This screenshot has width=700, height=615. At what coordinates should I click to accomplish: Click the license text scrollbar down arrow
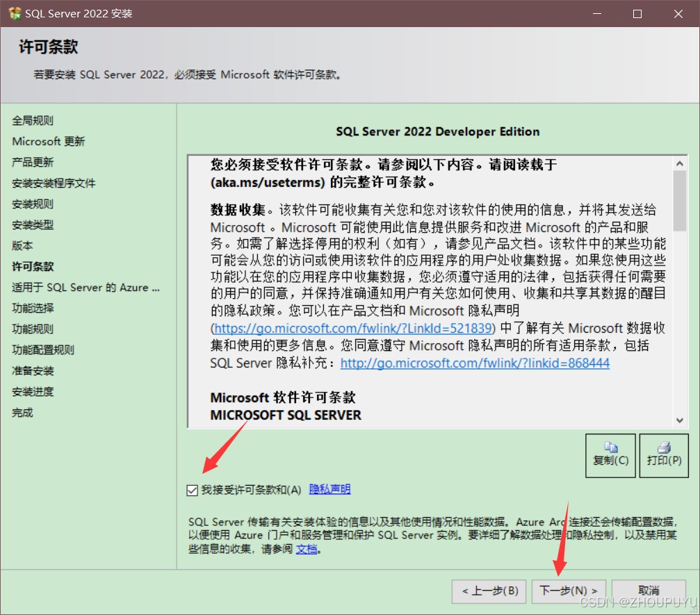pos(680,419)
